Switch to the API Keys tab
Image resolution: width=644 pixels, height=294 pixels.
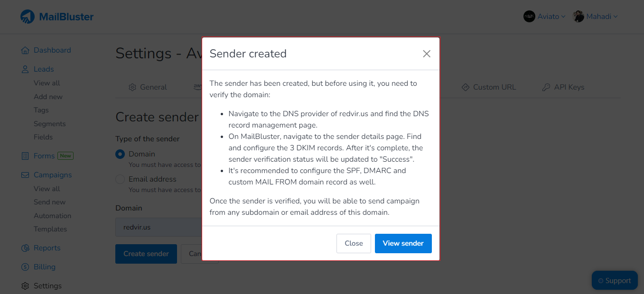click(x=563, y=87)
